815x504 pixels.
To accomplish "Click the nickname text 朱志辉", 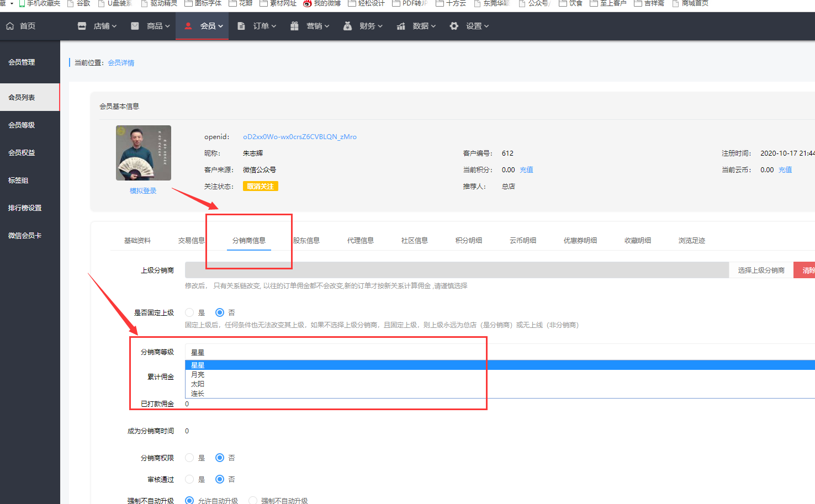I will 253,153.
